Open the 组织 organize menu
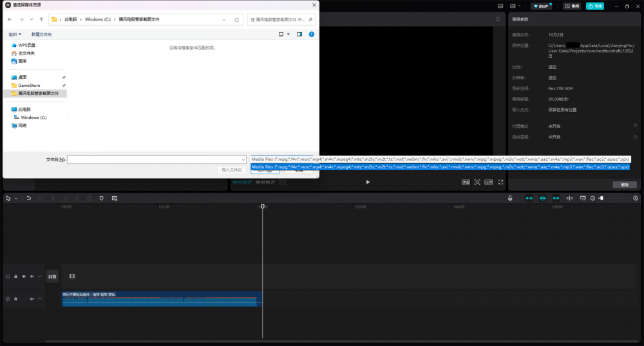 15,35
